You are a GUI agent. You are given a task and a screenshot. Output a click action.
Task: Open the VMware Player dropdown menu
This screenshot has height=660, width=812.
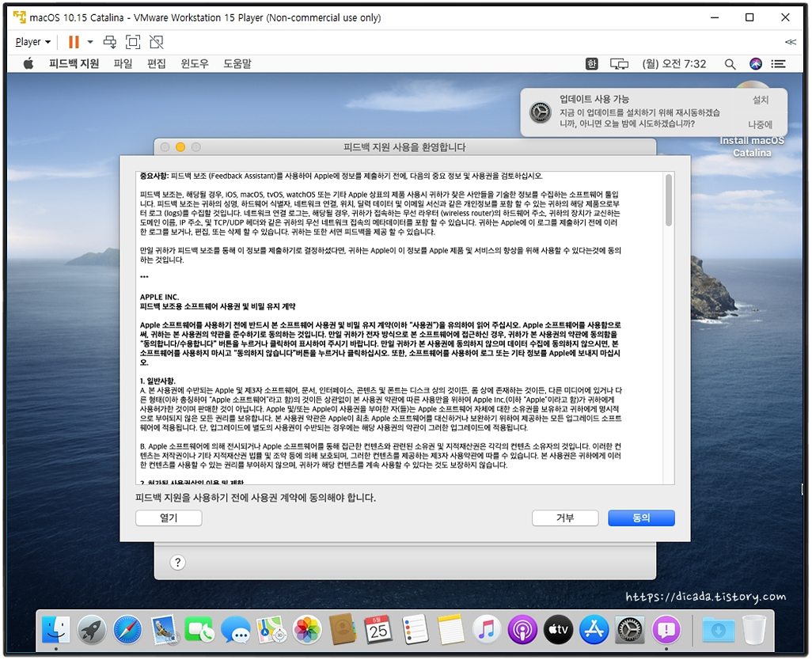coord(32,42)
